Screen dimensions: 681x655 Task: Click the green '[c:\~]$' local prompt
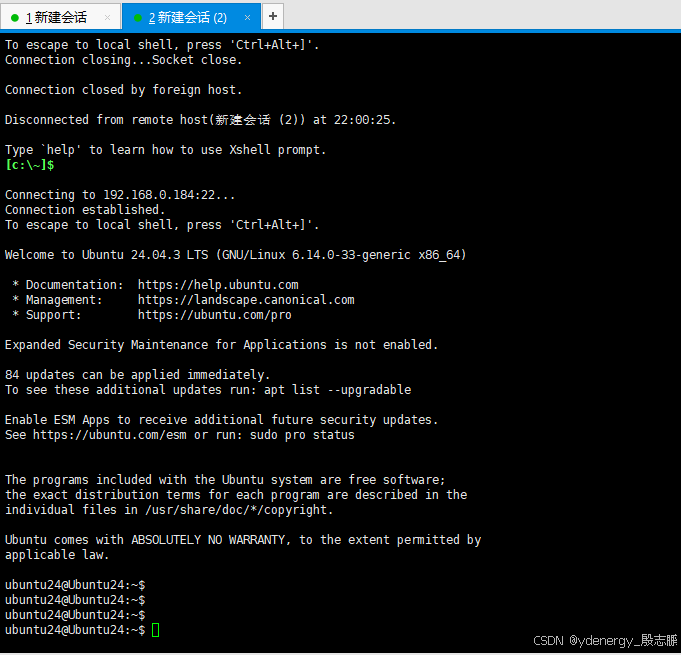click(x=30, y=165)
